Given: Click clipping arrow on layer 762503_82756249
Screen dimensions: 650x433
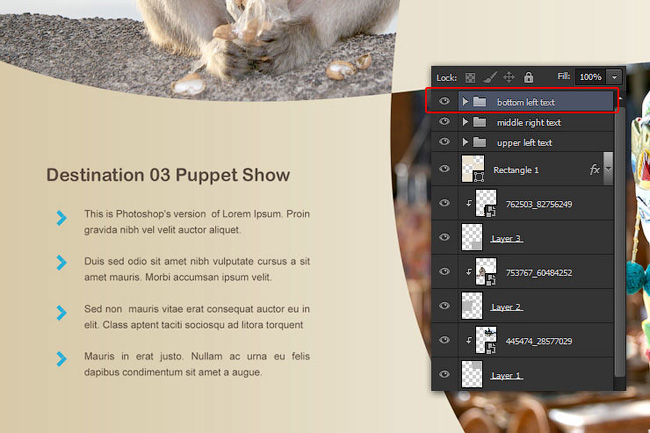Looking at the screenshot, I should [468, 203].
